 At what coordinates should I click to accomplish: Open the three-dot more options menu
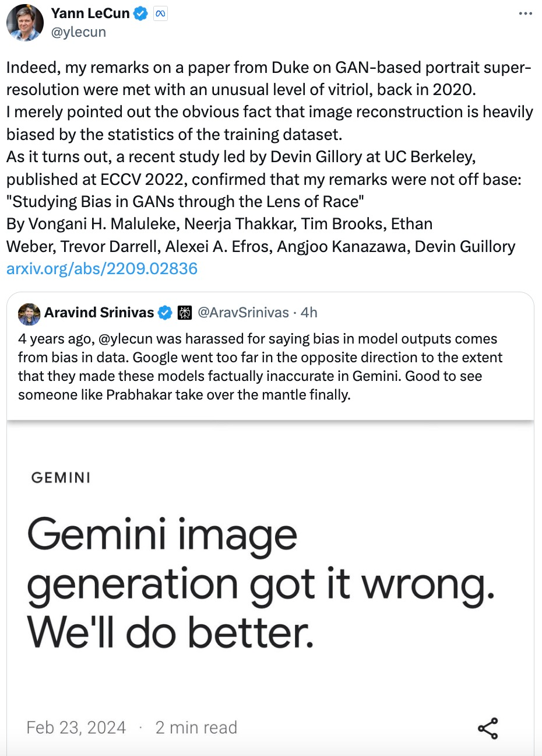coord(526,13)
